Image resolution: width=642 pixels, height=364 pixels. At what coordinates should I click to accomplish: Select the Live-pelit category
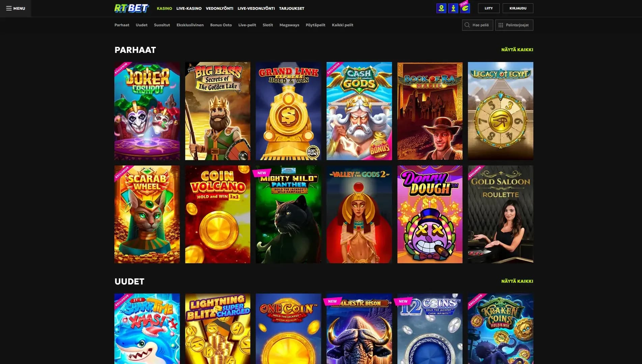(x=247, y=25)
